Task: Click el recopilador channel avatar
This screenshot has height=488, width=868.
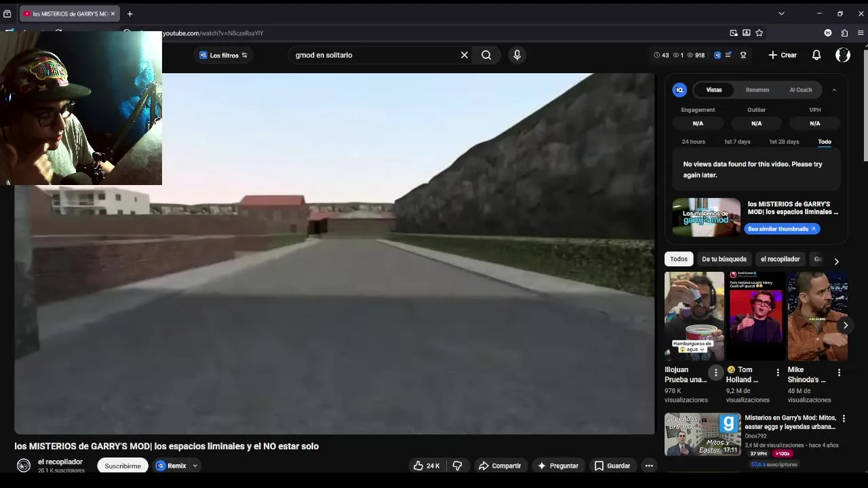Action: tap(24, 466)
